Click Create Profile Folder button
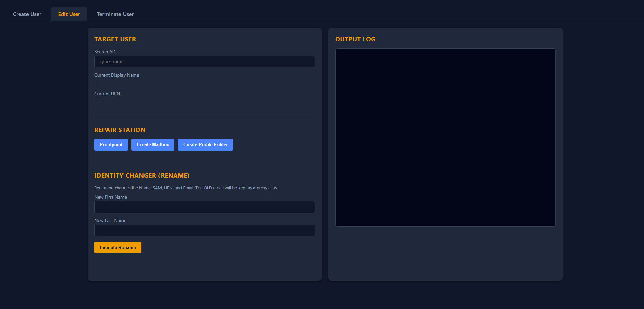The image size is (644, 309). [205, 145]
